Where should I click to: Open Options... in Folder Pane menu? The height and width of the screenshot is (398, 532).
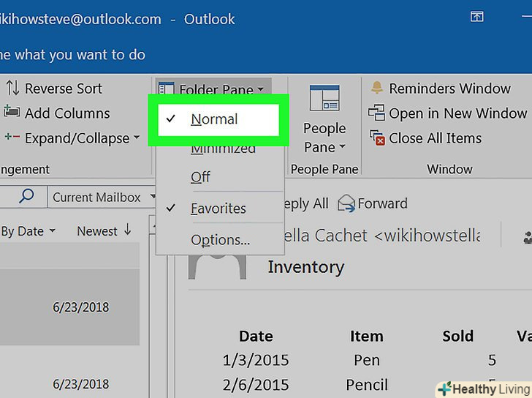click(219, 240)
